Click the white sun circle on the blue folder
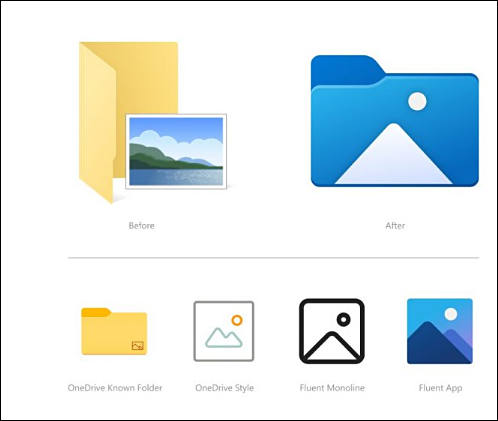Screen dimensions: 498x421 point(417,101)
